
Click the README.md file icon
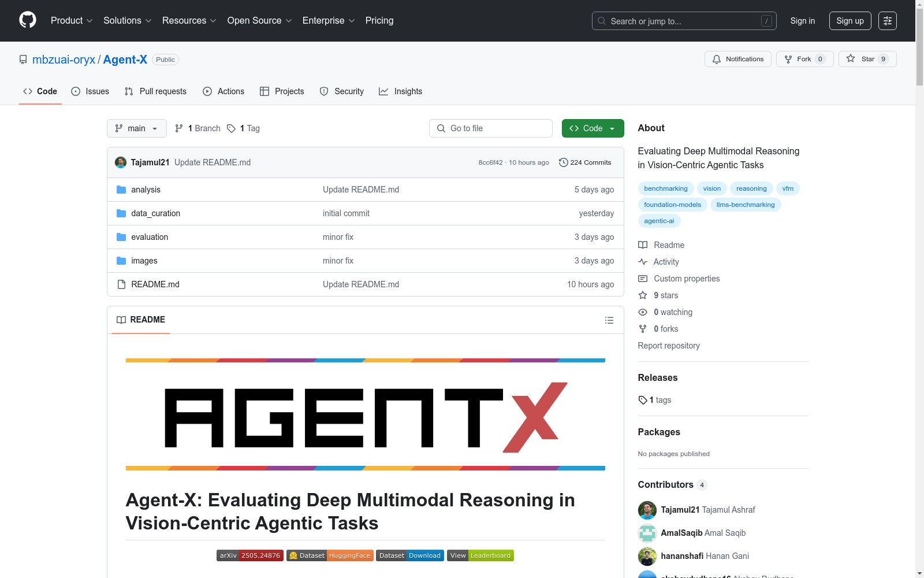tap(121, 284)
